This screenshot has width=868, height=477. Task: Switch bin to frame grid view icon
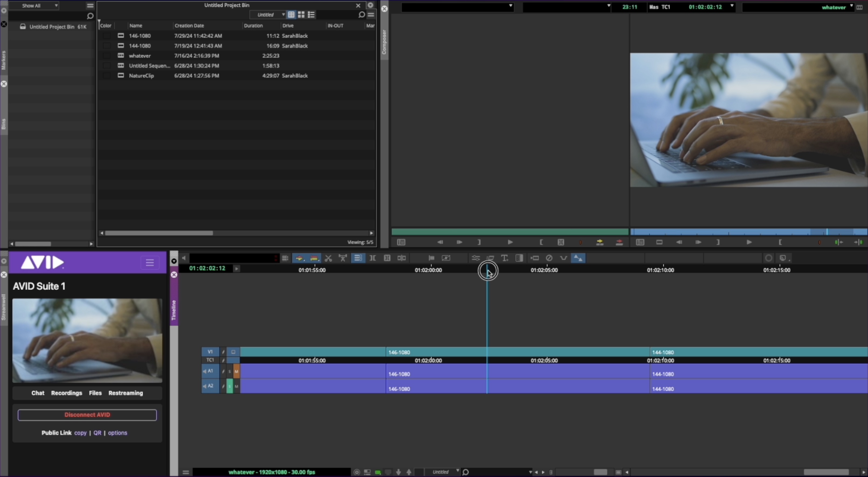point(301,15)
